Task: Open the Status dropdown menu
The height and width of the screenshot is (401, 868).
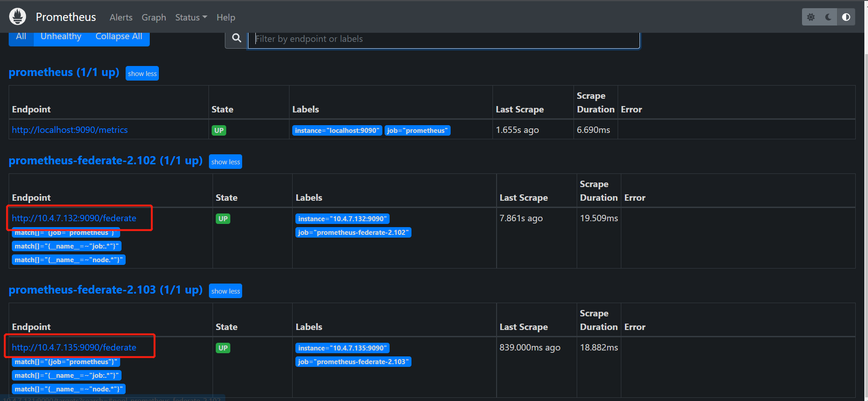Action: coord(191,17)
